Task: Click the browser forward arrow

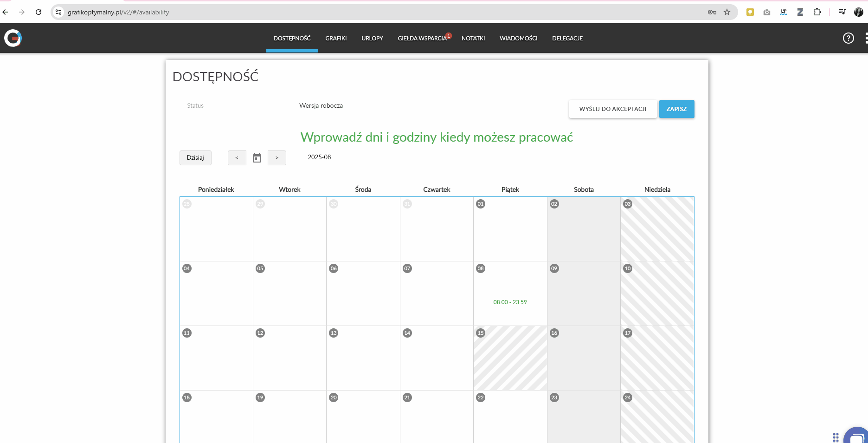Action: pyautogui.click(x=22, y=12)
